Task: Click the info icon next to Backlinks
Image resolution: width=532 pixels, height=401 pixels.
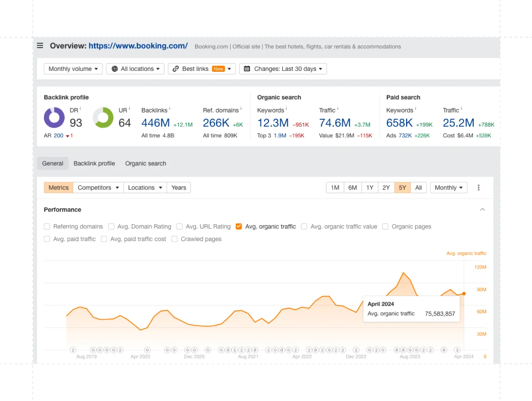Action: tap(170, 109)
